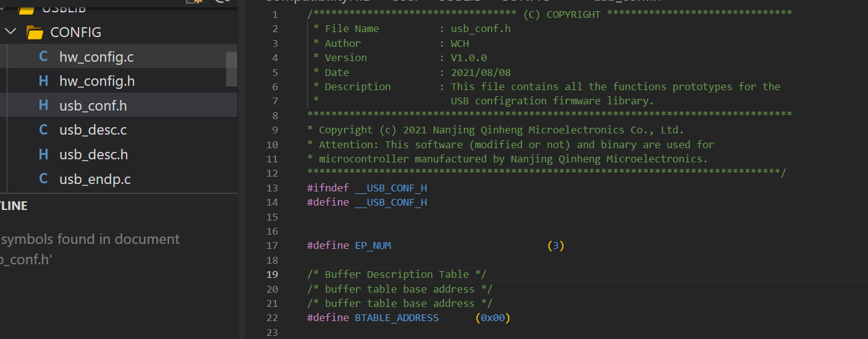Click the explorer file list scrollbar thumb
This screenshot has height=339, width=868.
point(232,69)
